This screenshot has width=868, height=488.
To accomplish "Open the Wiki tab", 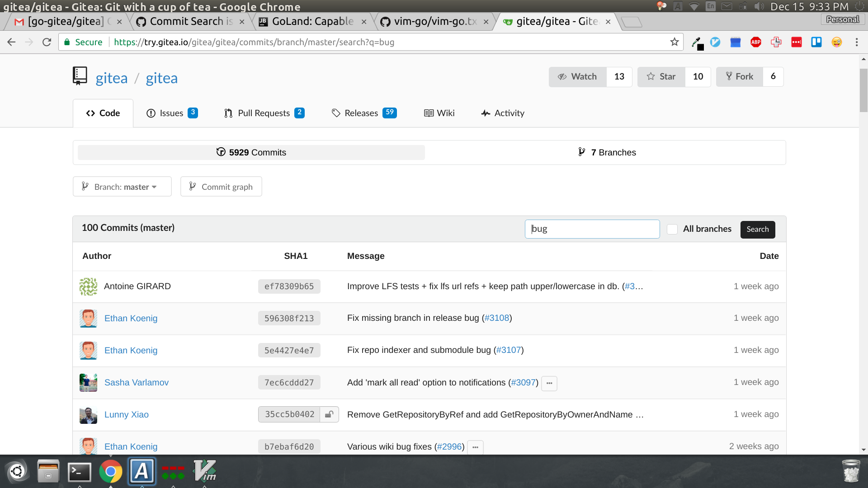I will pyautogui.click(x=439, y=113).
